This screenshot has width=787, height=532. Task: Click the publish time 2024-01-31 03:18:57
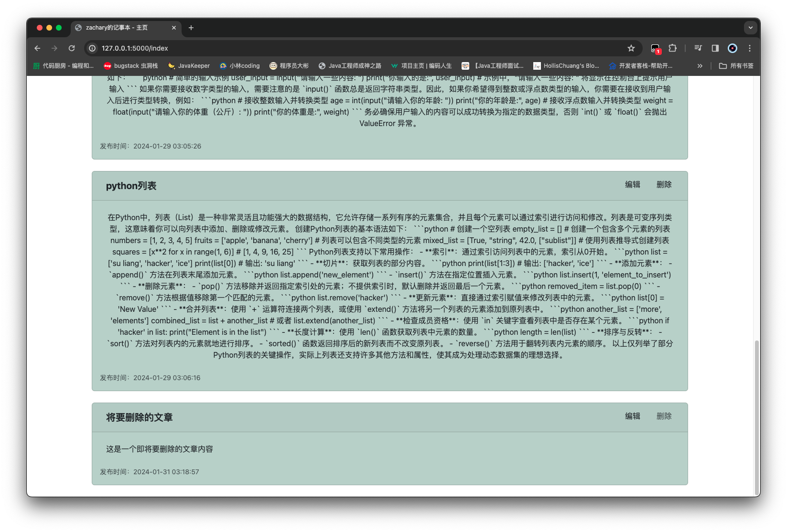pos(150,472)
